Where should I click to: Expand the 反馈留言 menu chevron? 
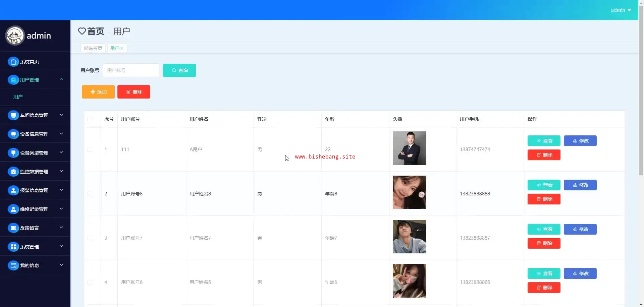point(61,228)
